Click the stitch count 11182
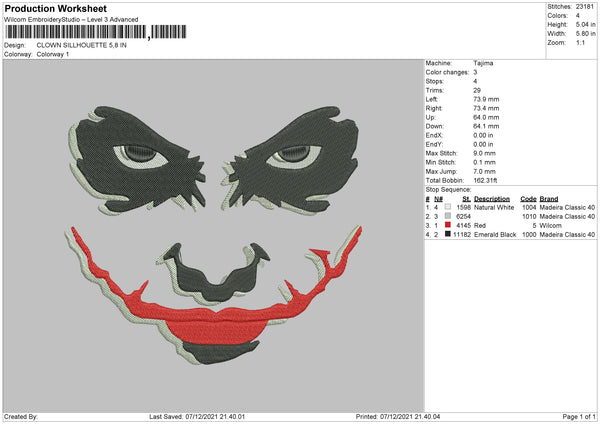The image size is (600, 424). point(462,235)
